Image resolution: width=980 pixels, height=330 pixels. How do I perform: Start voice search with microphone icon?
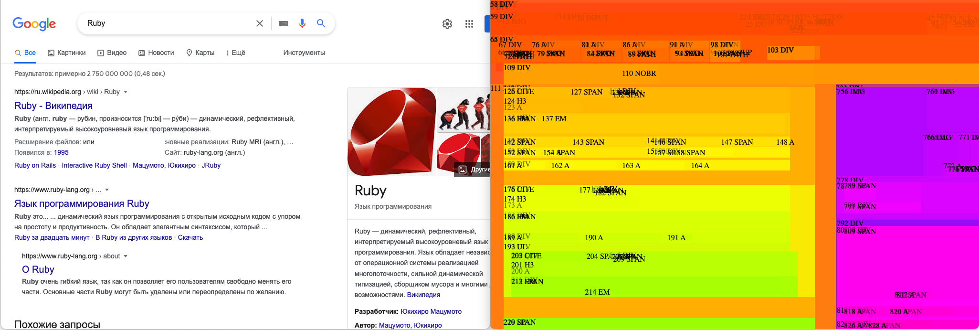[x=302, y=23]
